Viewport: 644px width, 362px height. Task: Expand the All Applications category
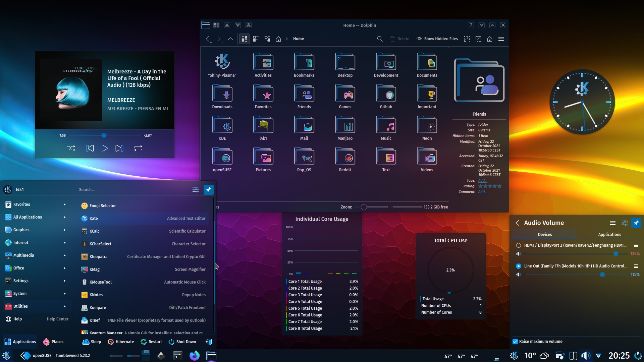click(36, 217)
